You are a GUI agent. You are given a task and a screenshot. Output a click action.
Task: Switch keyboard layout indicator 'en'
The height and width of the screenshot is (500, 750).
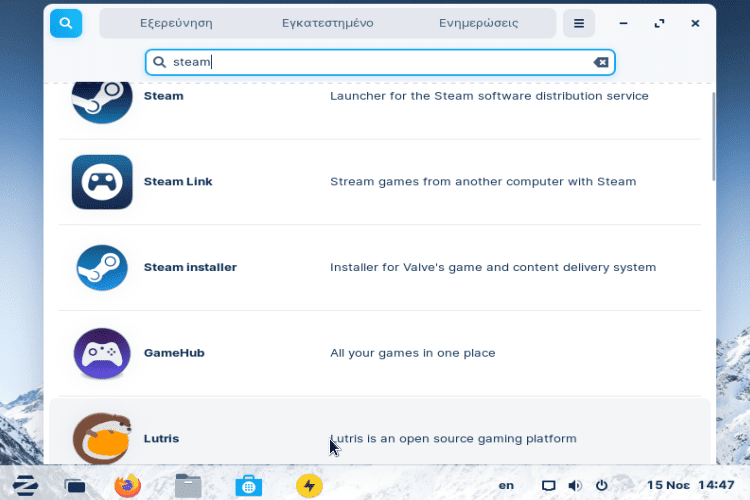[506, 486]
